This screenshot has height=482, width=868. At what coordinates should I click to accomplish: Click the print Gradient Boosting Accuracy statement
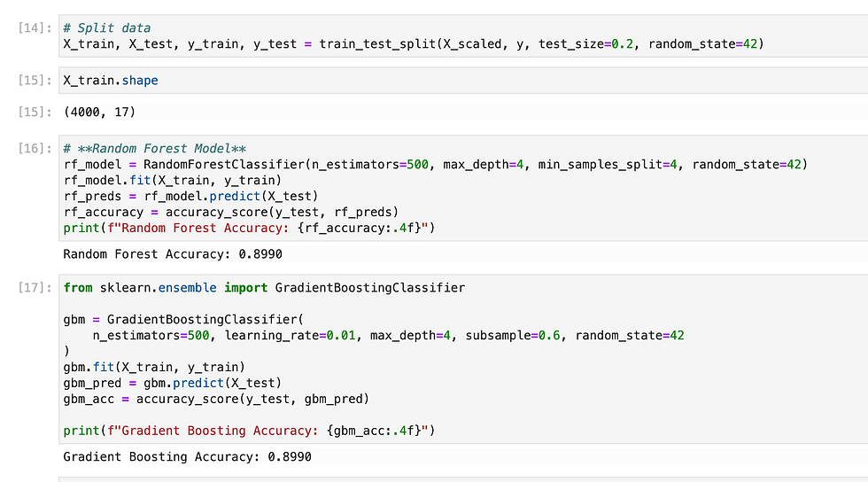coord(249,431)
